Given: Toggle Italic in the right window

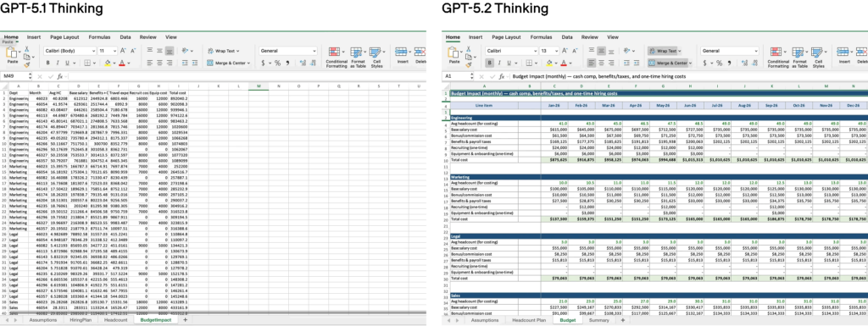Looking at the screenshot, I should coord(499,63).
